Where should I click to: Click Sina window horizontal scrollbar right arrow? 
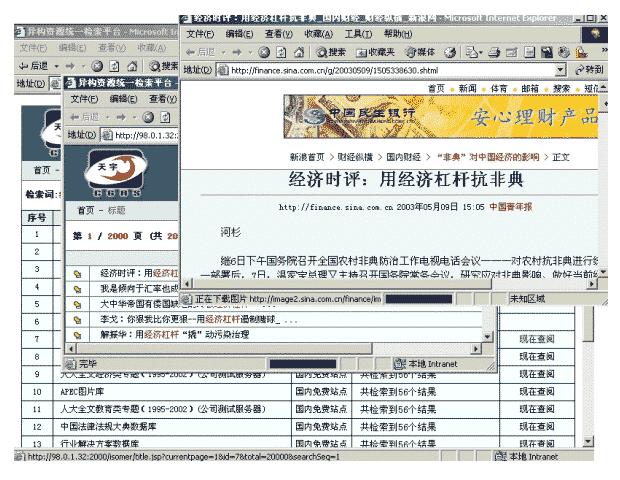coord(592,283)
